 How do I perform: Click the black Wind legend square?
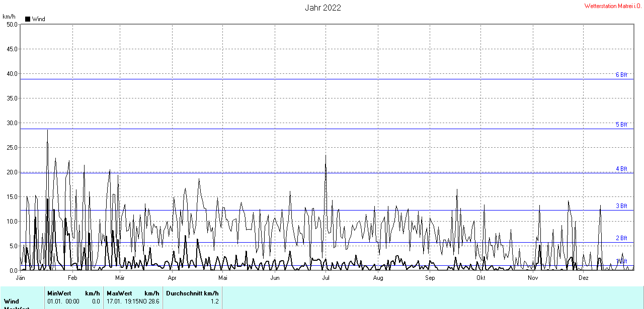[x=28, y=19]
